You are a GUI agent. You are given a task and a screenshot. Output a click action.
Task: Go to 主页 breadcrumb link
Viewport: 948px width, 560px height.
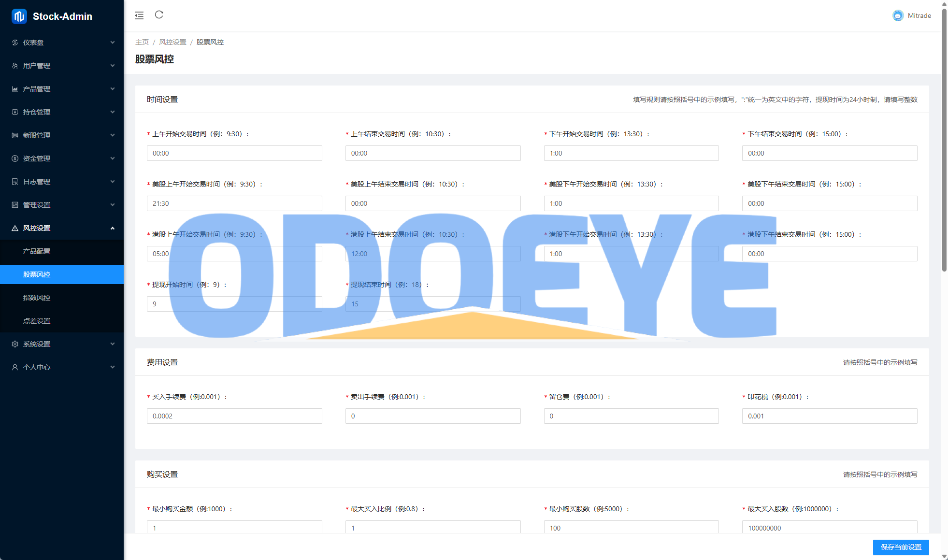click(x=142, y=42)
